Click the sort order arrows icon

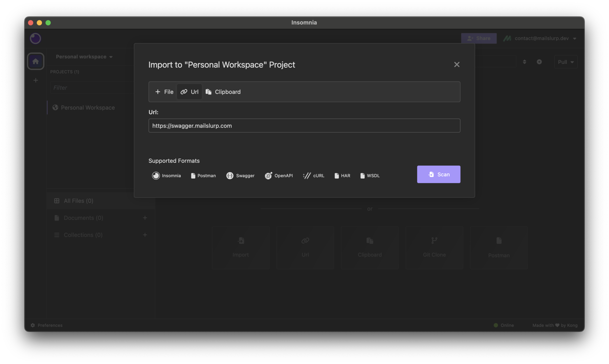pos(524,62)
